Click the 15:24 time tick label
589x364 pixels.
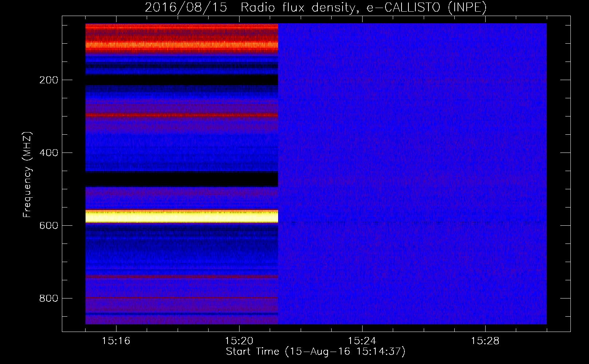click(x=362, y=341)
